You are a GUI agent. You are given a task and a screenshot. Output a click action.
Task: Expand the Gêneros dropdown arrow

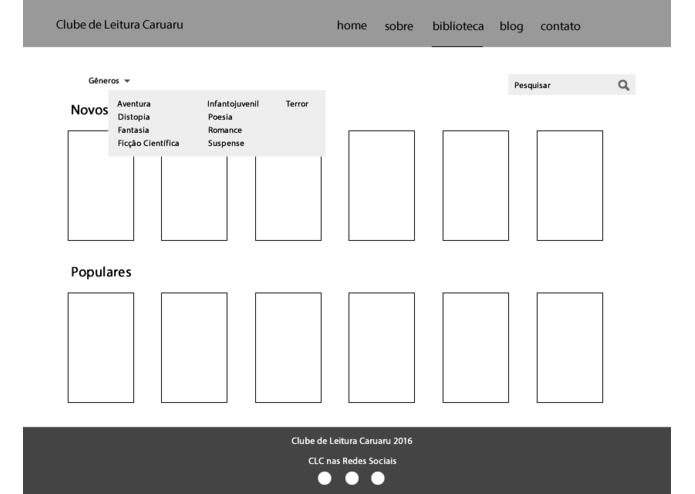point(127,81)
